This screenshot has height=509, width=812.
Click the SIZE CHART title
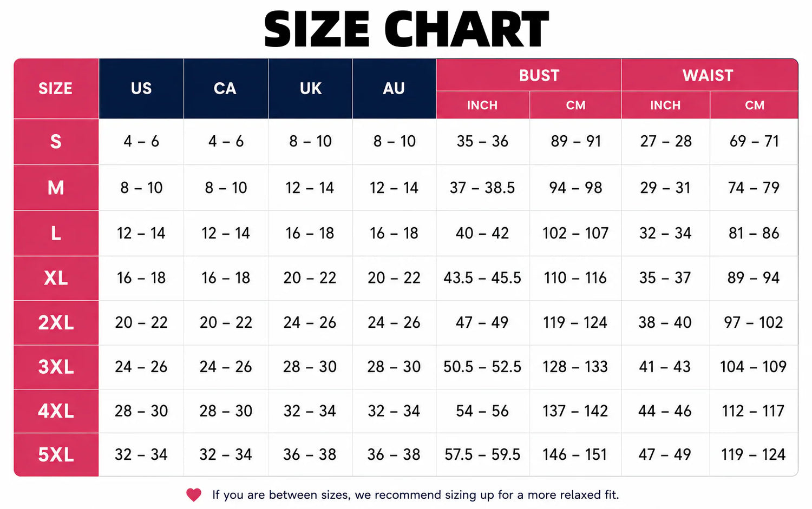coord(406,29)
